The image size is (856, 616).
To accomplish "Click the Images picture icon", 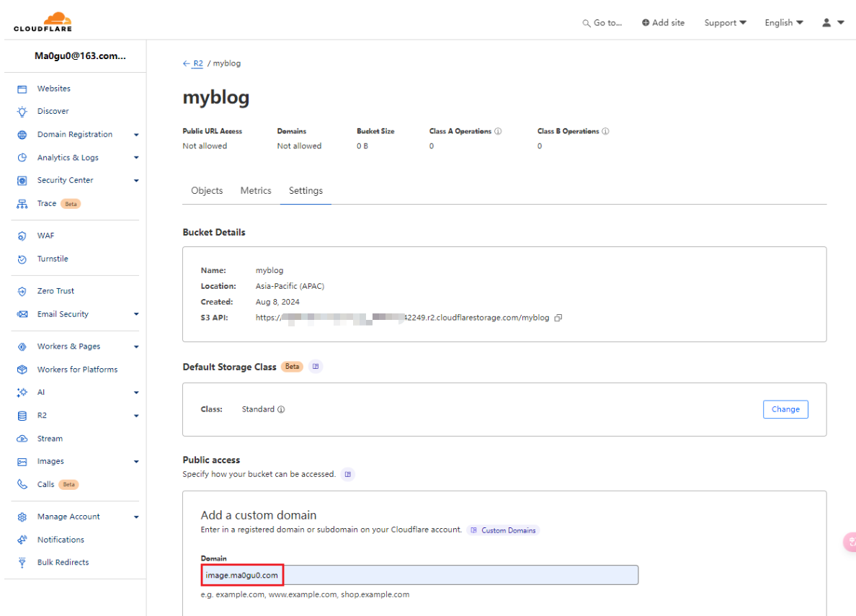I will (22, 462).
